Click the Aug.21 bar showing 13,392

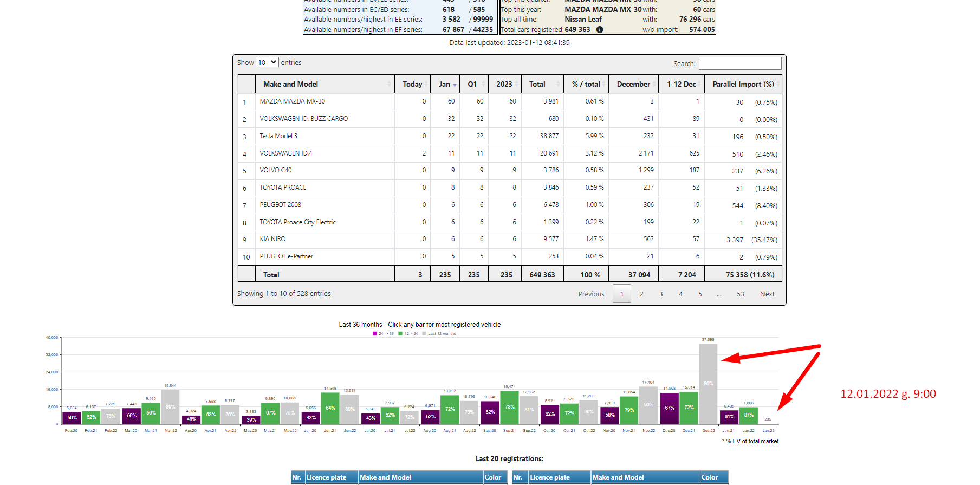coord(450,409)
